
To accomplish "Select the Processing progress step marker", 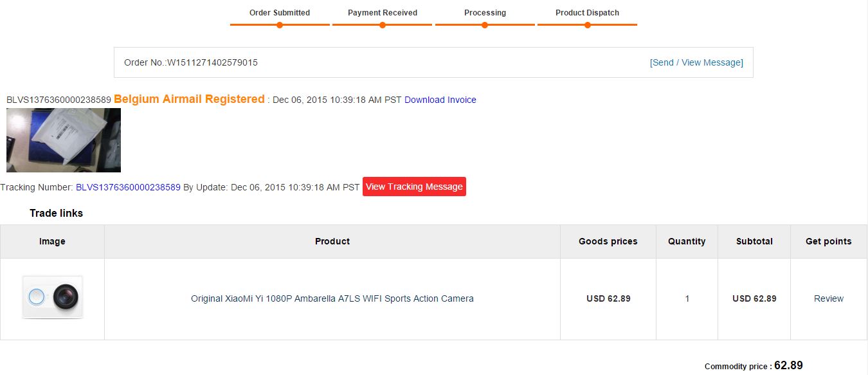I will click(485, 25).
